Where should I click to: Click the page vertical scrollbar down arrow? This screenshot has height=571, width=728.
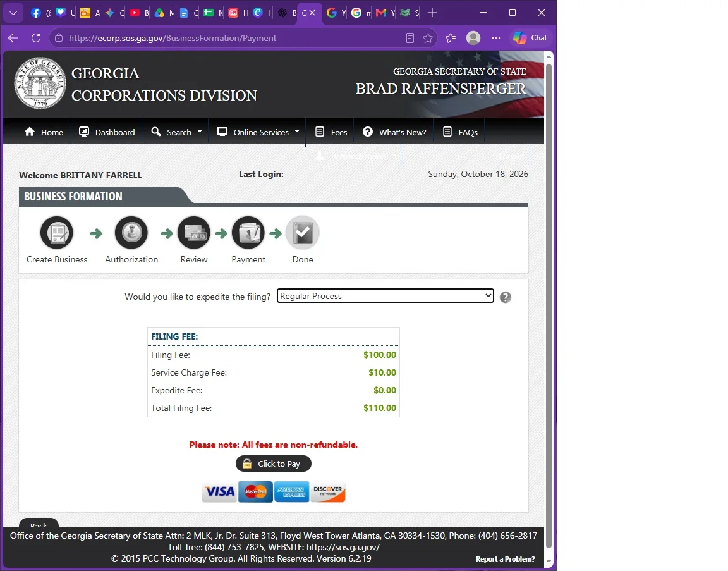click(549, 562)
